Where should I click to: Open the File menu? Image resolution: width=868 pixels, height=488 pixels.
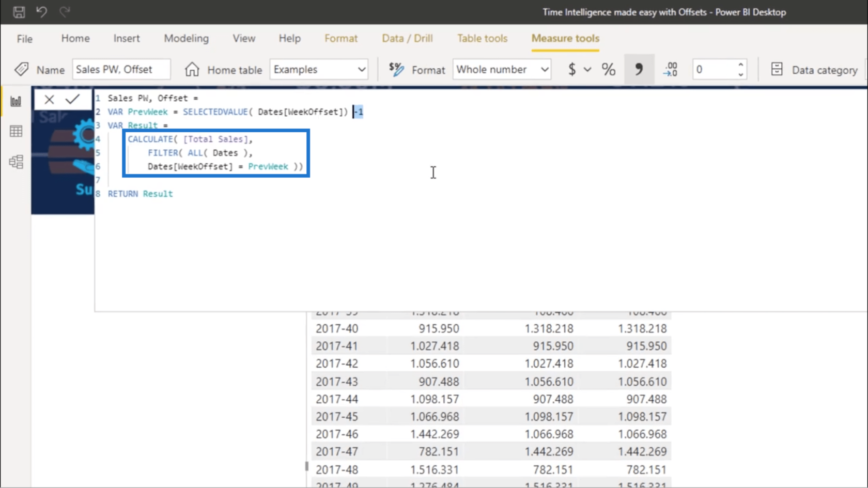(24, 39)
